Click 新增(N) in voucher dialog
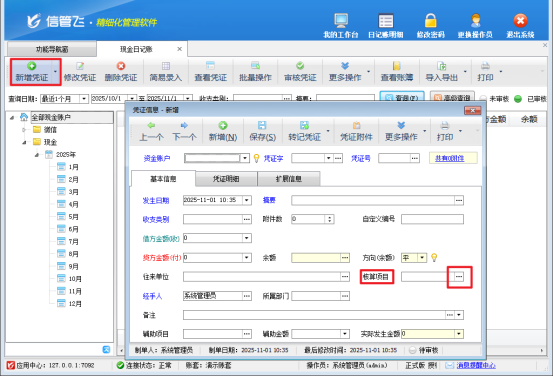Screen dimensions: 553x376 point(223,131)
